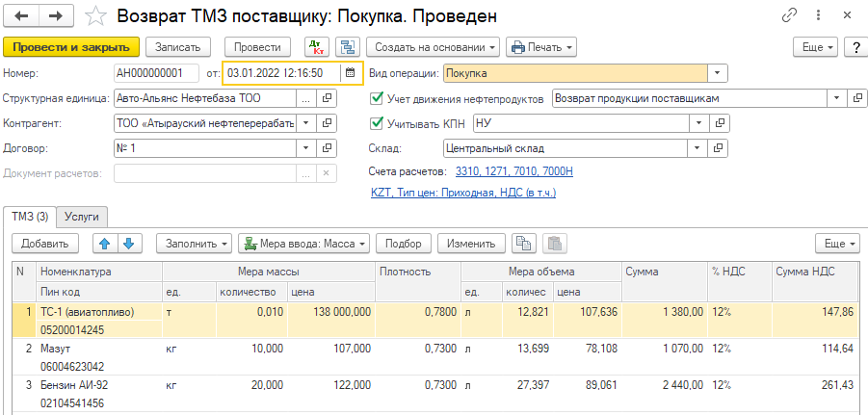Switch to the Услуги tab

click(x=83, y=218)
